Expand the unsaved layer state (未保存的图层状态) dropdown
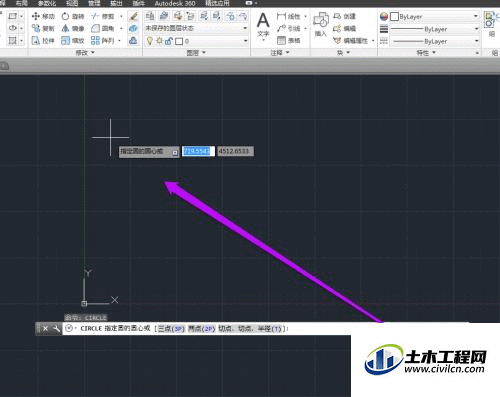 [196, 28]
